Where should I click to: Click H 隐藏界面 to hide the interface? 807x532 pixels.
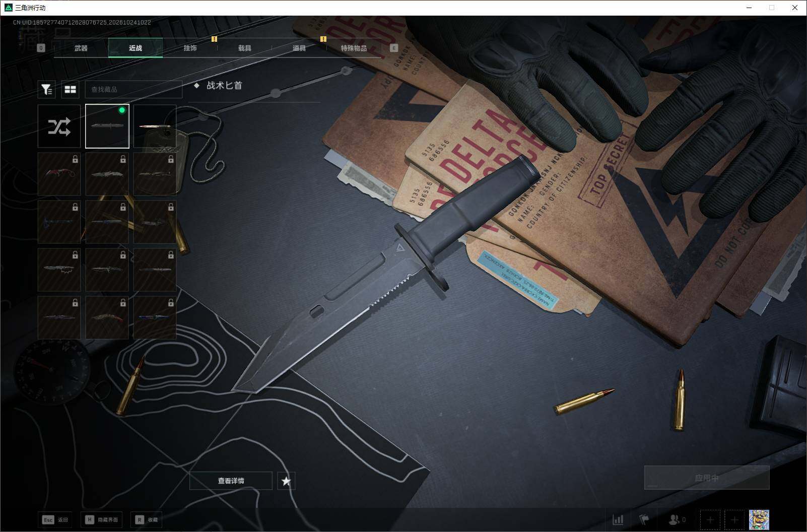[101, 519]
